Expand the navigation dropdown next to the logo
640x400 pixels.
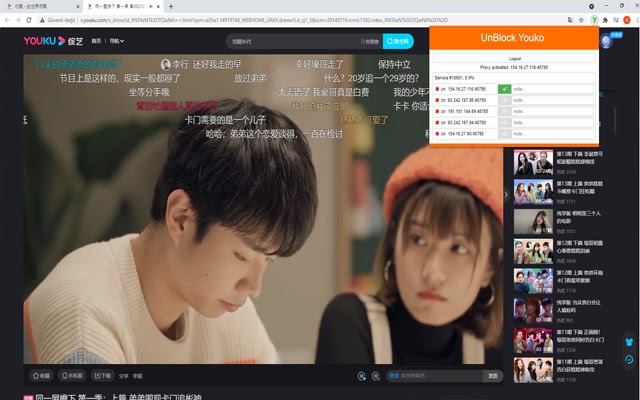tap(116, 41)
